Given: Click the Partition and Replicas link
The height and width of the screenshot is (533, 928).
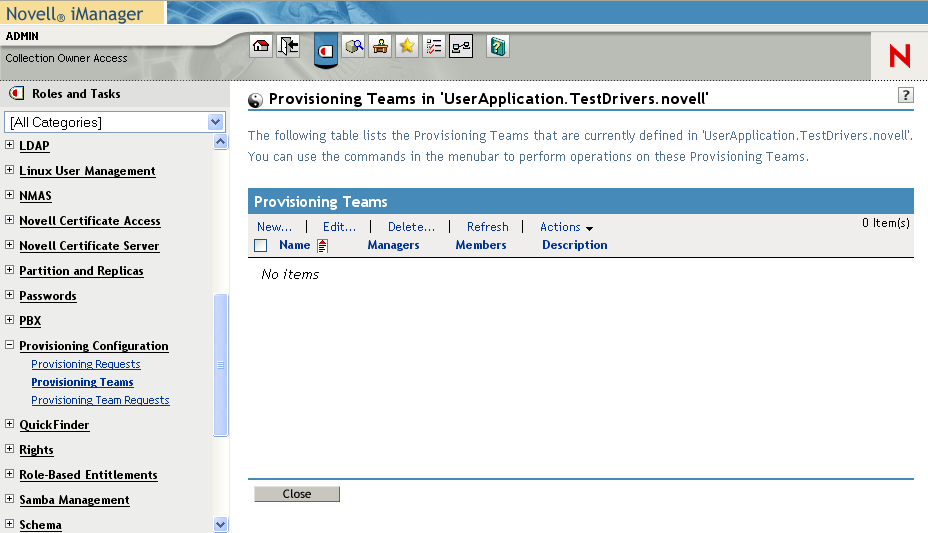Looking at the screenshot, I should [x=82, y=271].
